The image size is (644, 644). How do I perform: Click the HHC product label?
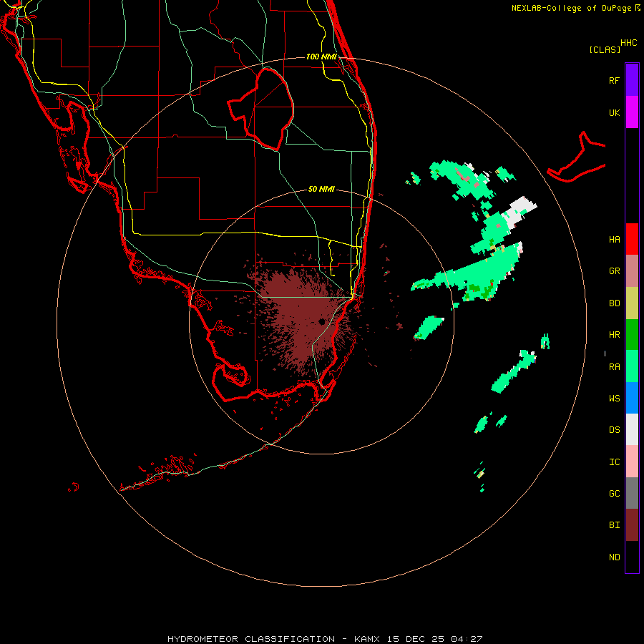pyautogui.click(x=628, y=43)
